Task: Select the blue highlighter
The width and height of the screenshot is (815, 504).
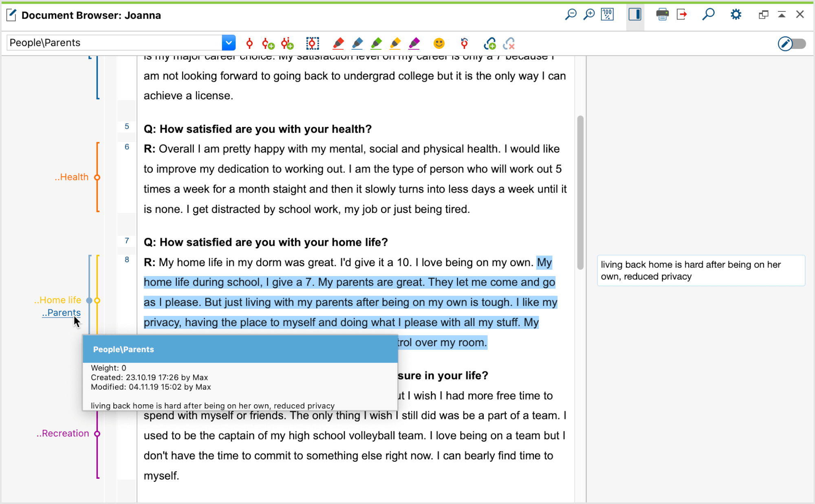Action: pyautogui.click(x=357, y=43)
